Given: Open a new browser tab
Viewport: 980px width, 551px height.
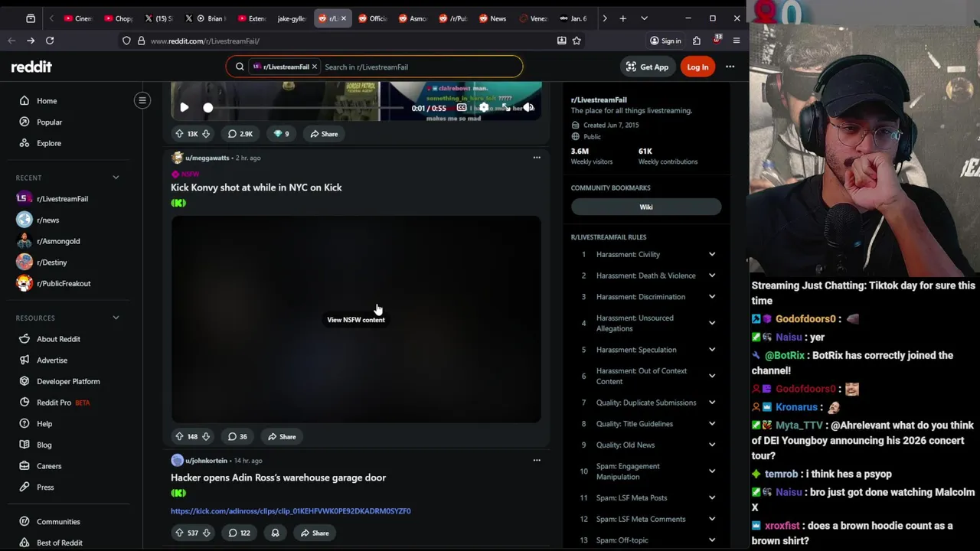Looking at the screenshot, I should coord(622,18).
